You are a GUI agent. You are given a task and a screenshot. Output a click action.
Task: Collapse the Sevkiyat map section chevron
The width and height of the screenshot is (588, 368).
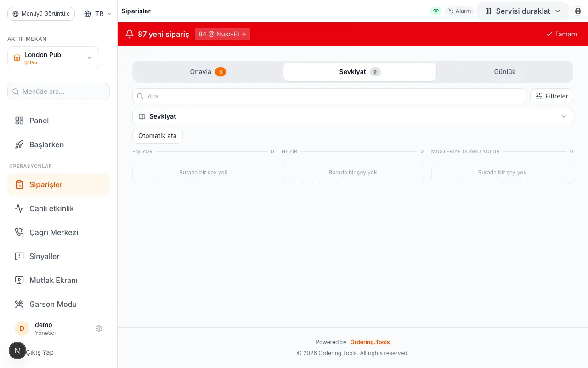pyautogui.click(x=564, y=116)
